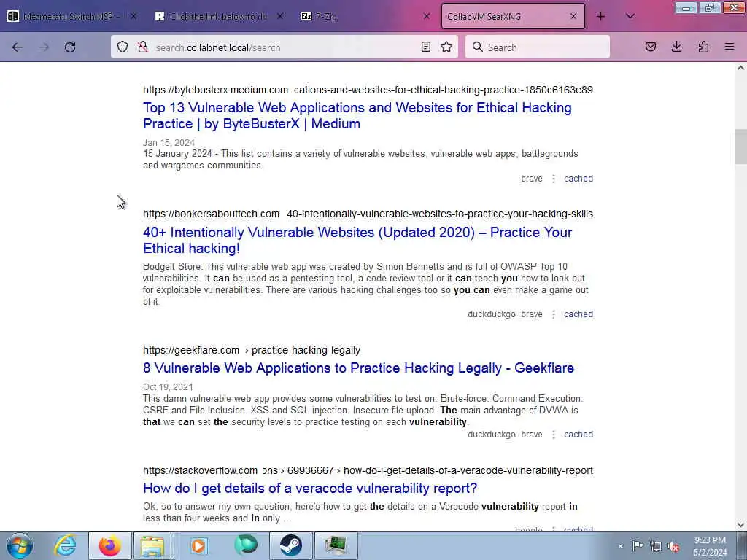
Task: Open the clock showing 9:23 PM
Action: tap(710, 546)
